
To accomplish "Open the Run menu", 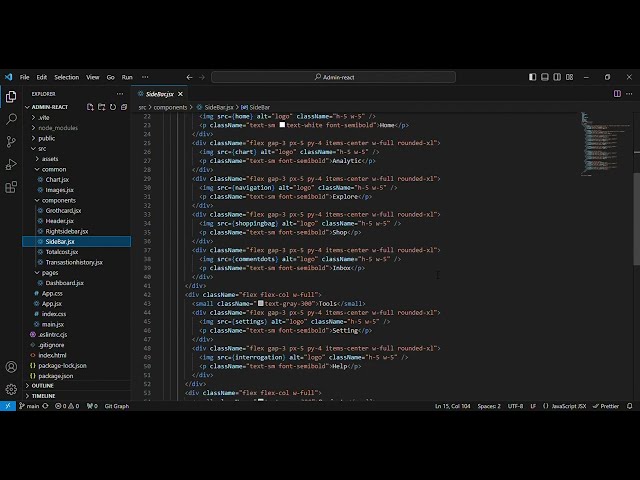I will click(x=127, y=77).
